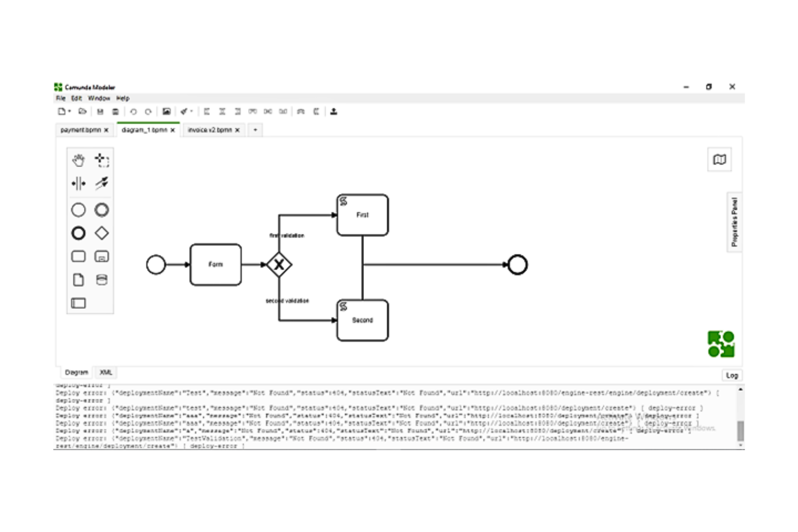The image size is (798, 532).
Task: Add a pool participant from palette
Action: pyautogui.click(x=79, y=303)
